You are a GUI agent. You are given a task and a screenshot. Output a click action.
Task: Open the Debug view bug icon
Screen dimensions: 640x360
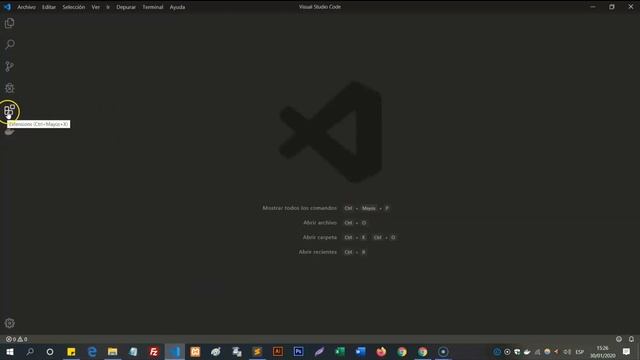coord(9,88)
